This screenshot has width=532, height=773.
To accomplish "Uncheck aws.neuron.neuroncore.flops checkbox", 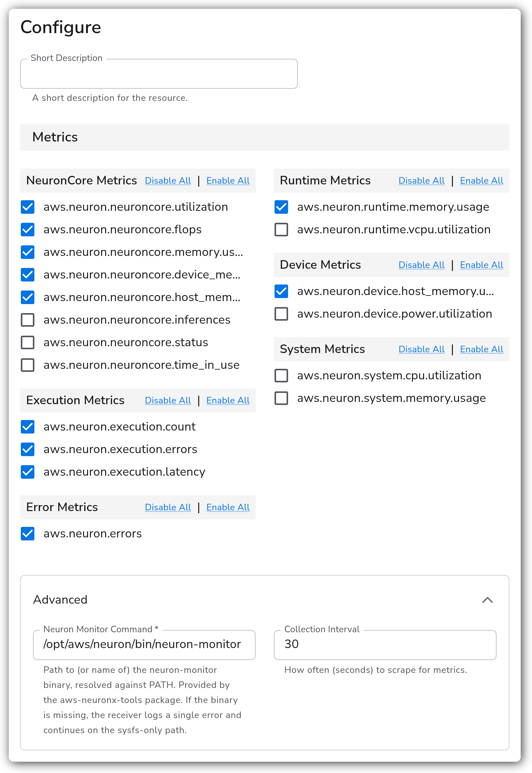I will (x=28, y=230).
